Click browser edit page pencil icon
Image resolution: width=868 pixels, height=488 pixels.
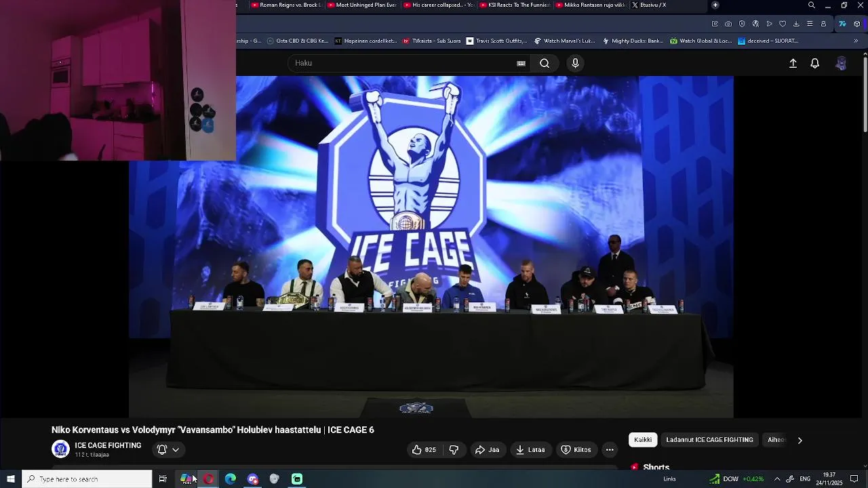click(x=715, y=24)
